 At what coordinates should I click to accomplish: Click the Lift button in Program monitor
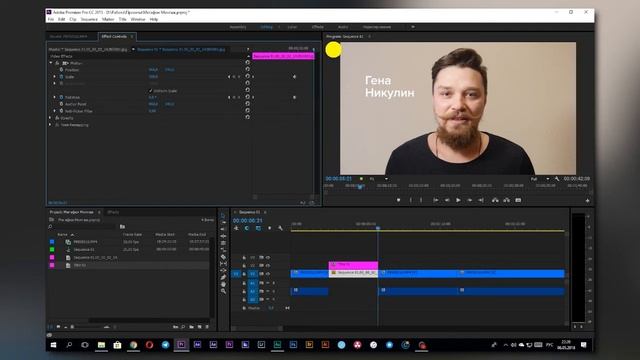495,200
